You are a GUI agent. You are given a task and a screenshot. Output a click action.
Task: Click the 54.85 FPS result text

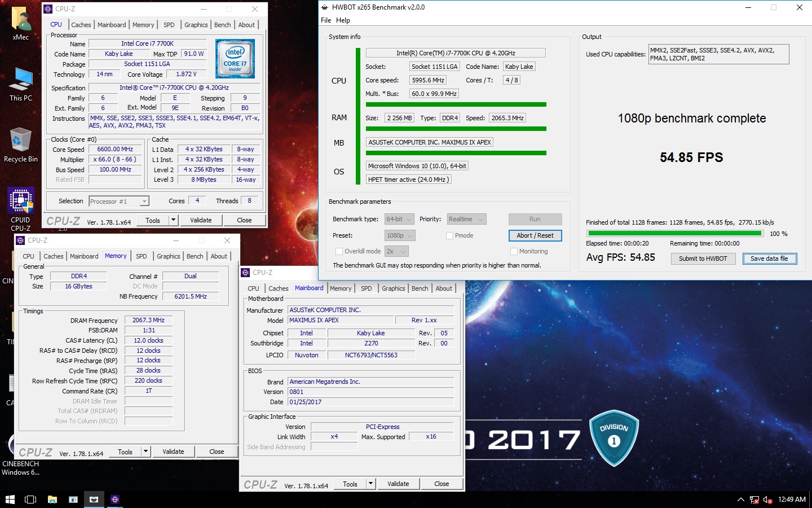(691, 157)
